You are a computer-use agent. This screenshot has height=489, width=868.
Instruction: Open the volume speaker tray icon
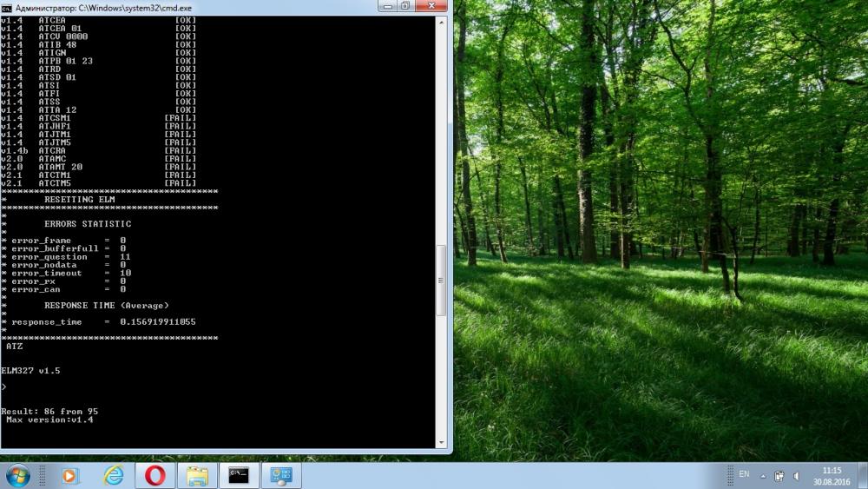pos(797,476)
